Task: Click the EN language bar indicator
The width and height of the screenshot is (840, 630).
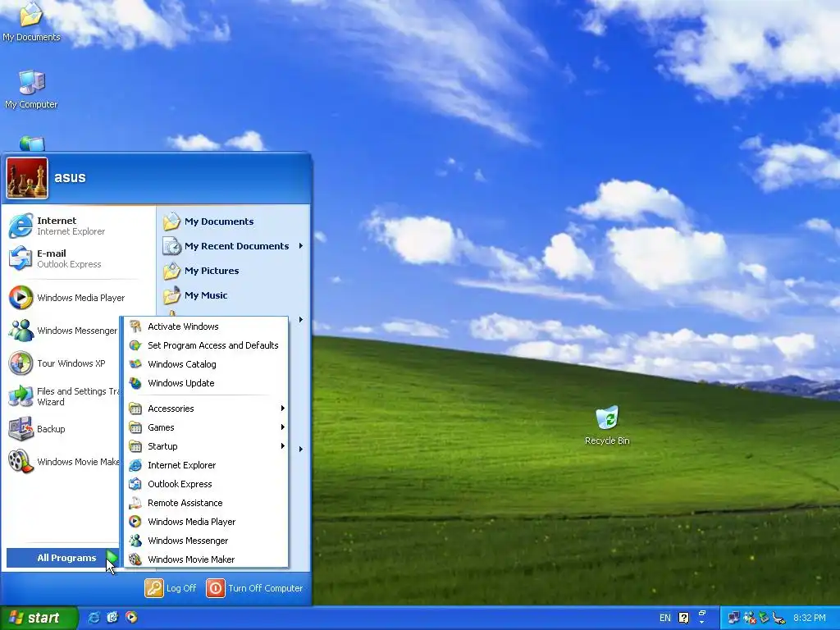Action: (664, 619)
